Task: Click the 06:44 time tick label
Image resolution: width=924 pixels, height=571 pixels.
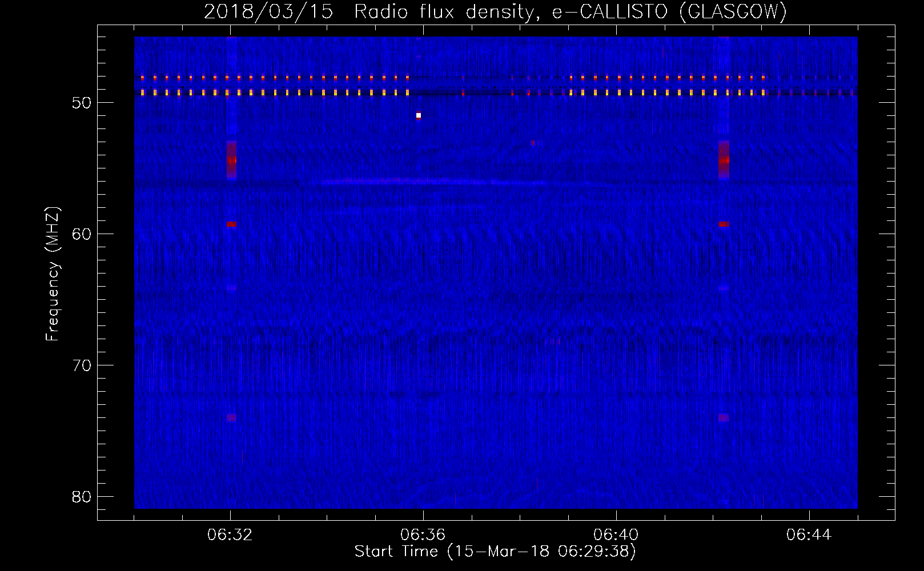Action: coord(809,534)
